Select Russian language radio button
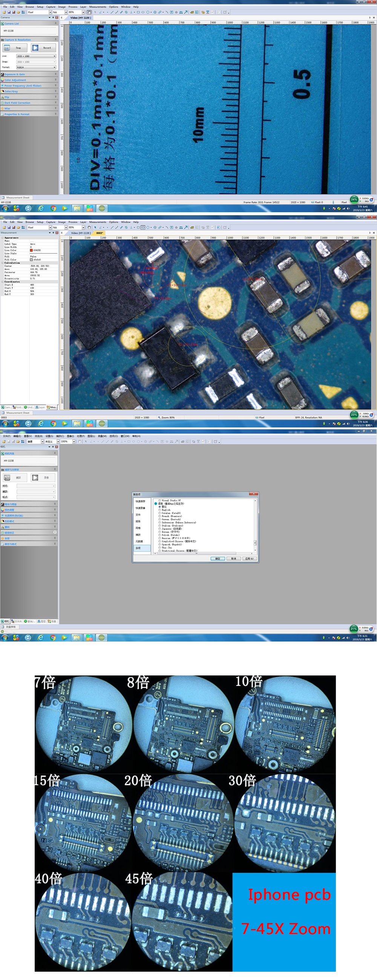The width and height of the screenshot is (377, 980). (x=160, y=538)
